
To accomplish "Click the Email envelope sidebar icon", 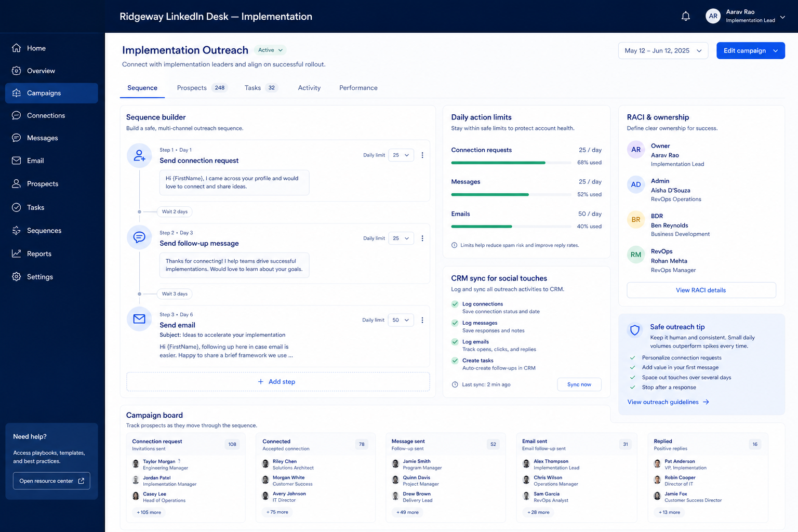I will 17,161.
